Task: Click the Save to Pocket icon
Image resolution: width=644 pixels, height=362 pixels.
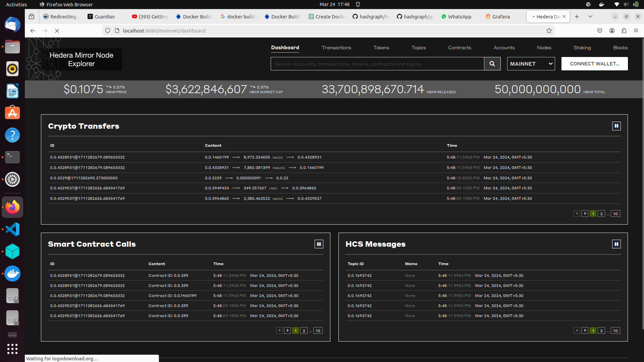Action: (600, 31)
